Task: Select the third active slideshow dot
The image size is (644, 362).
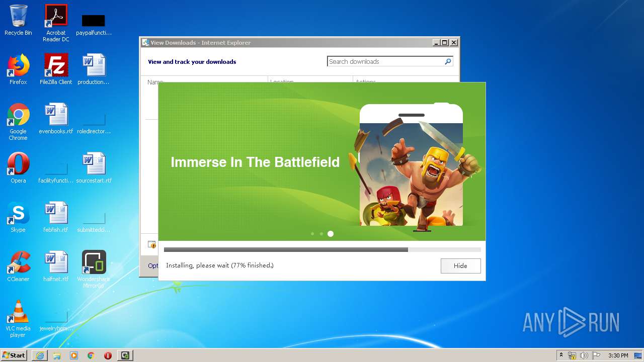Action: [x=331, y=234]
